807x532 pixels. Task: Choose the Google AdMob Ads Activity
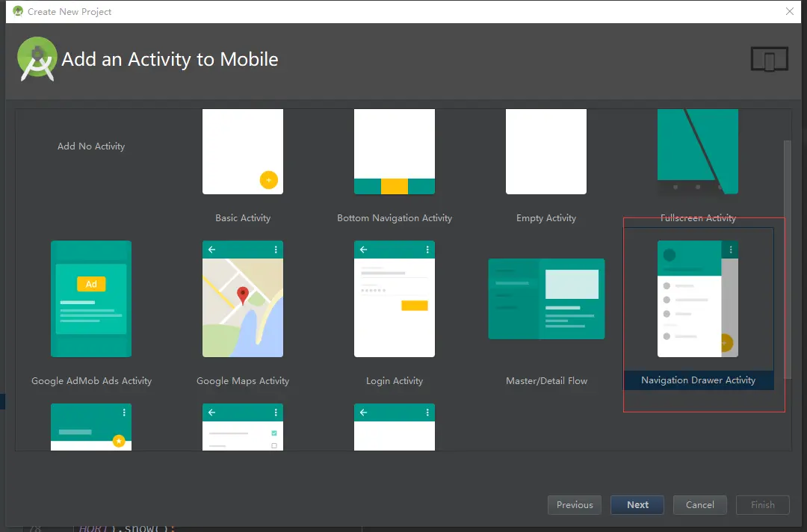(x=91, y=299)
